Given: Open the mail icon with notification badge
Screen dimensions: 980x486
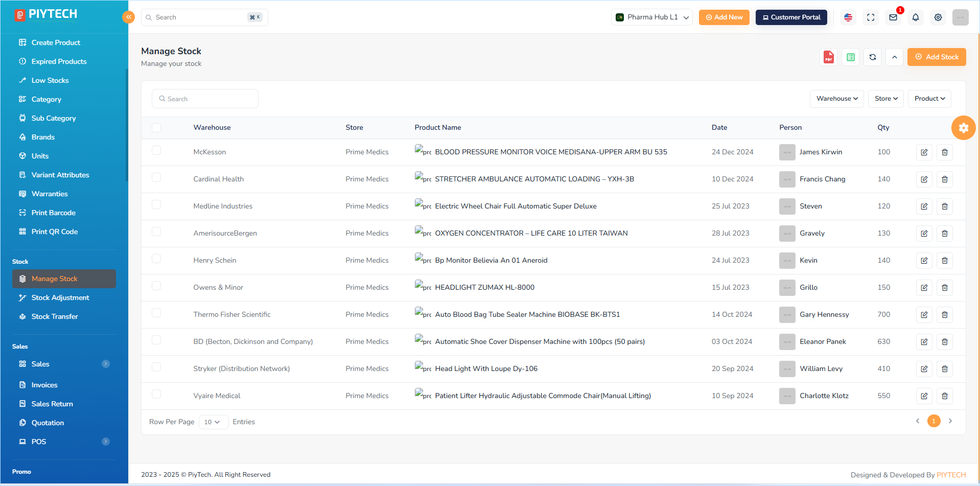Looking at the screenshot, I should pos(893,17).
